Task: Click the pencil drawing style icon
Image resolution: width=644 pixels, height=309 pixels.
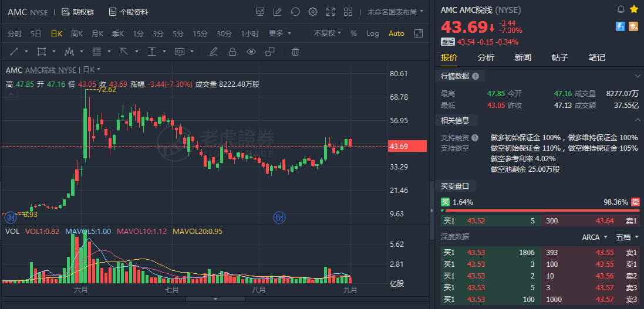Action: pyautogui.click(x=213, y=52)
